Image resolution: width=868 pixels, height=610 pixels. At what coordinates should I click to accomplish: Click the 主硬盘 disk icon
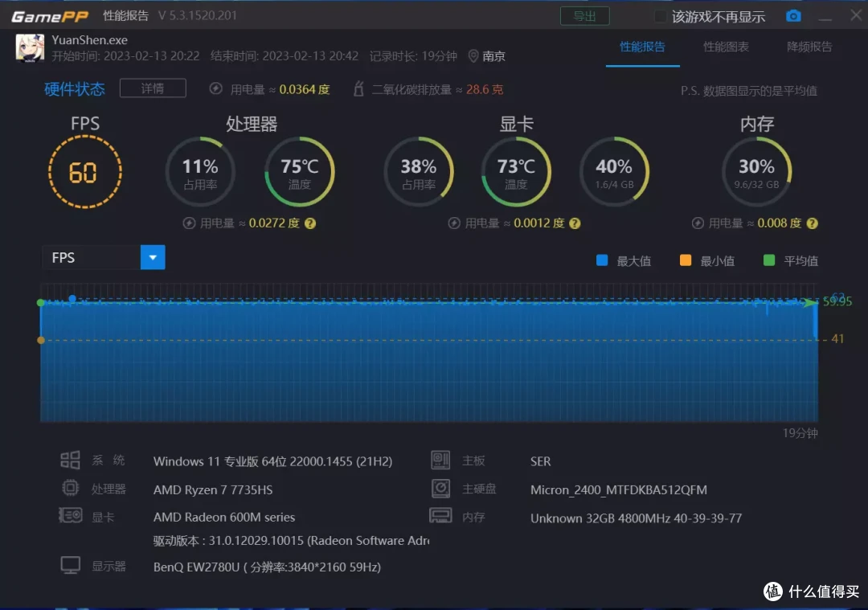tap(440, 488)
